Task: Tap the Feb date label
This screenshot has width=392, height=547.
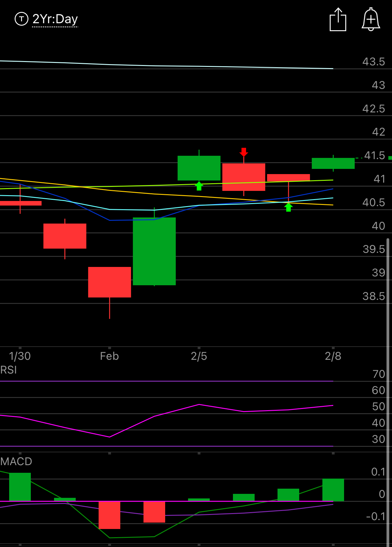Action: [109, 356]
